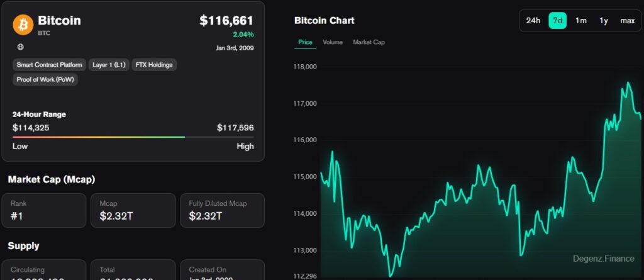Click the Degenz.Finance watermark link

pyautogui.click(x=603, y=259)
